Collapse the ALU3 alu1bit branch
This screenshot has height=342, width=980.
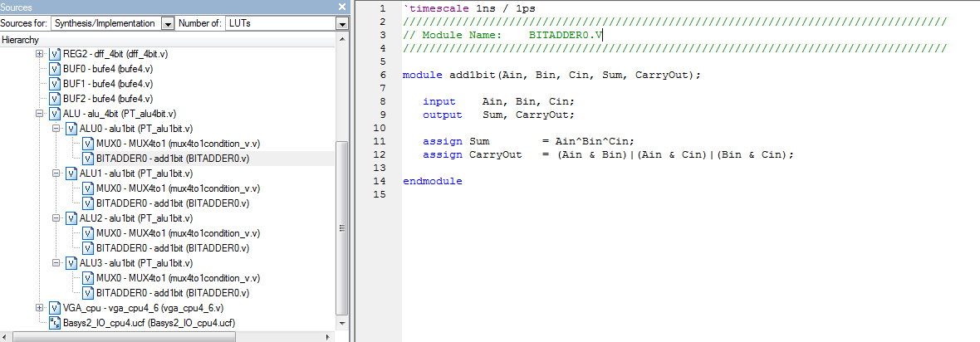(56, 263)
